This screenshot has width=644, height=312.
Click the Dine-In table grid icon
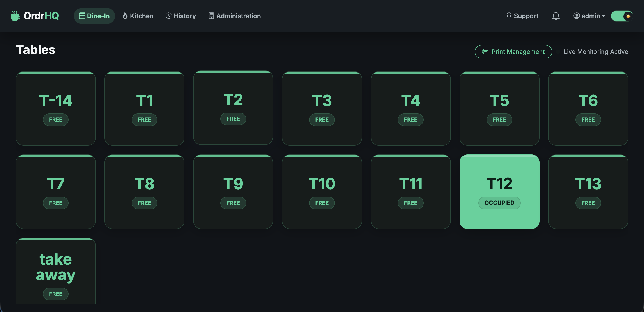click(82, 16)
